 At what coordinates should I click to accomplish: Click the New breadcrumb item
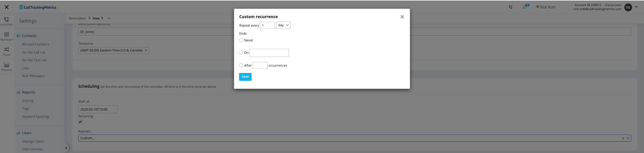click(96, 18)
